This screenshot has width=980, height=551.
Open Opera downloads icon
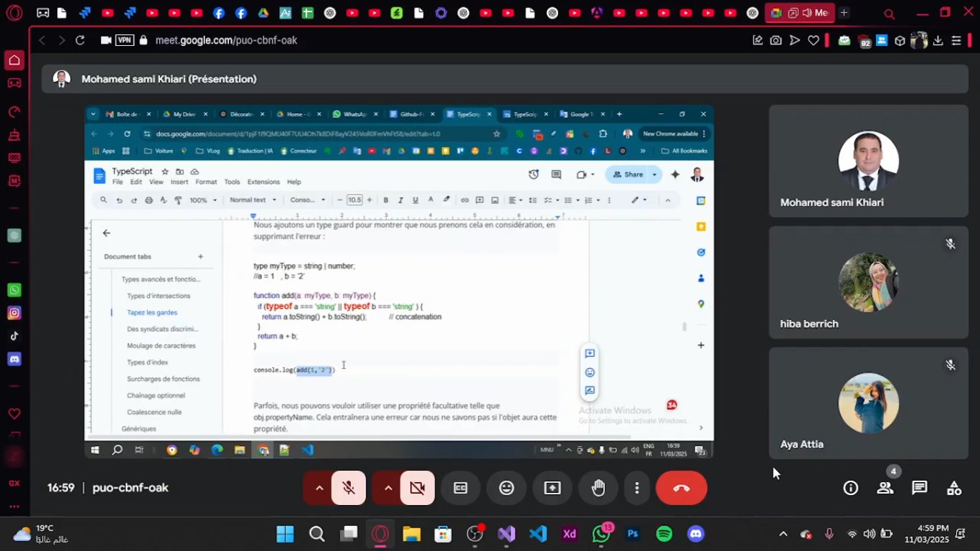point(938,41)
